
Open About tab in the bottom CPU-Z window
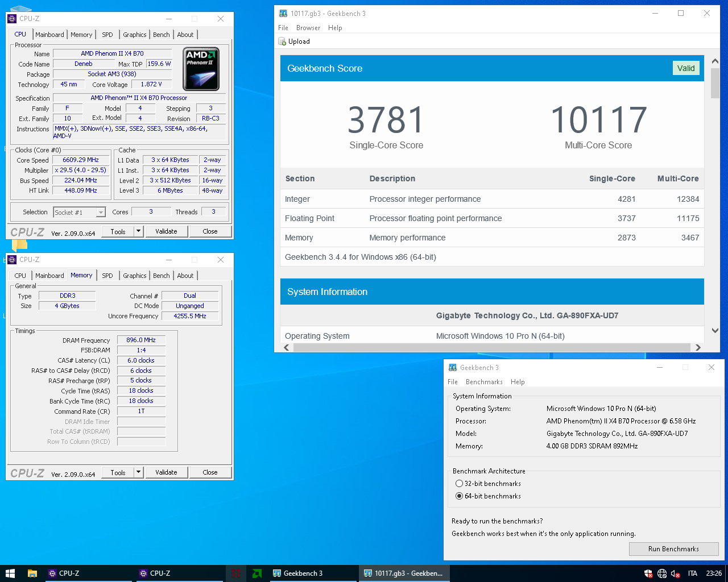click(185, 276)
